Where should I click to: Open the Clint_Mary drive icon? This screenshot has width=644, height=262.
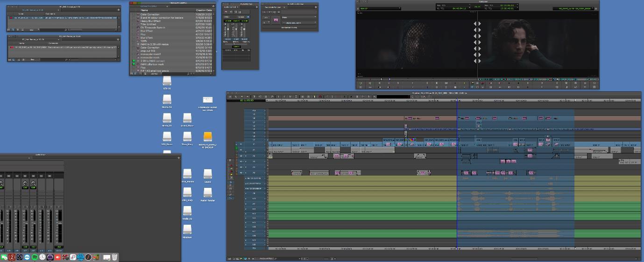click(187, 192)
